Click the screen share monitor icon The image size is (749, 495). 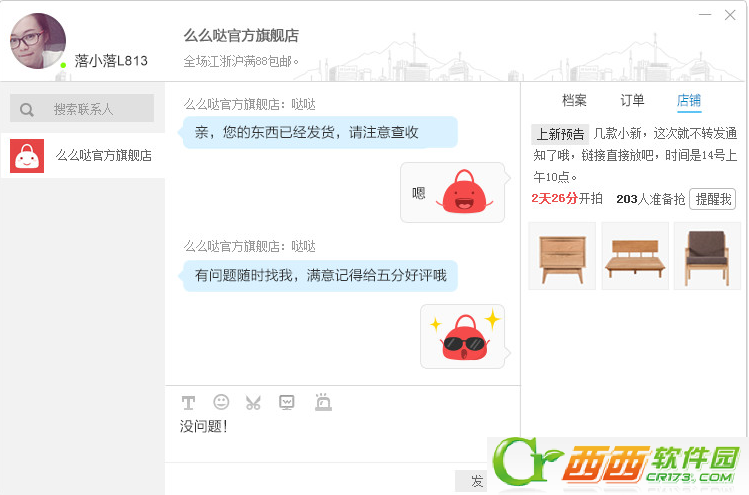click(x=287, y=402)
